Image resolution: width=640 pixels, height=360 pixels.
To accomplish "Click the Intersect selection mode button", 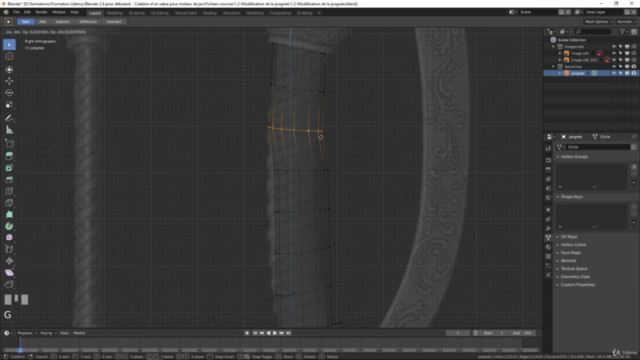I will pyautogui.click(x=114, y=22).
